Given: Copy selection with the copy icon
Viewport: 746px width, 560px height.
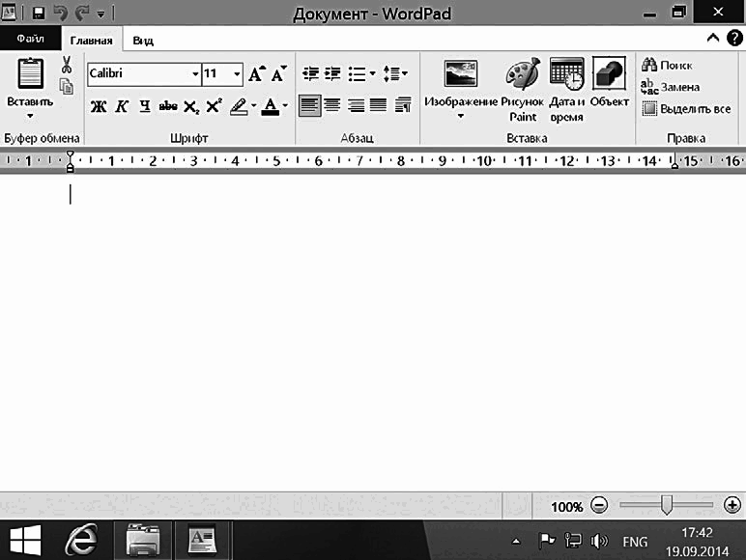Looking at the screenshot, I should pyautogui.click(x=67, y=87).
